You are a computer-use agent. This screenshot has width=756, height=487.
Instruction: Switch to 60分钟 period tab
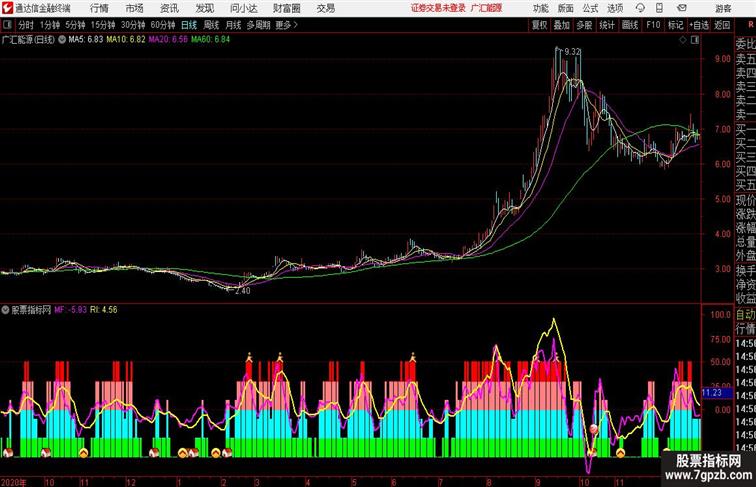163,25
